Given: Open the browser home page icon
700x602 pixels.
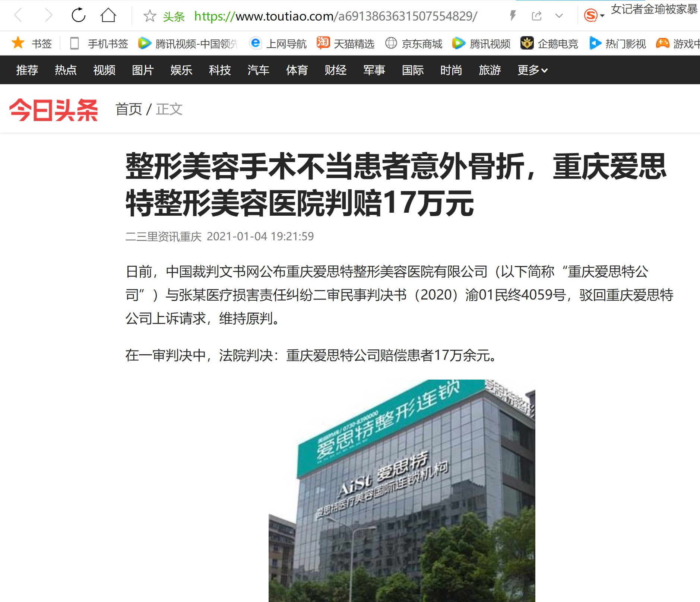Looking at the screenshot, I should tap(108, 15).
